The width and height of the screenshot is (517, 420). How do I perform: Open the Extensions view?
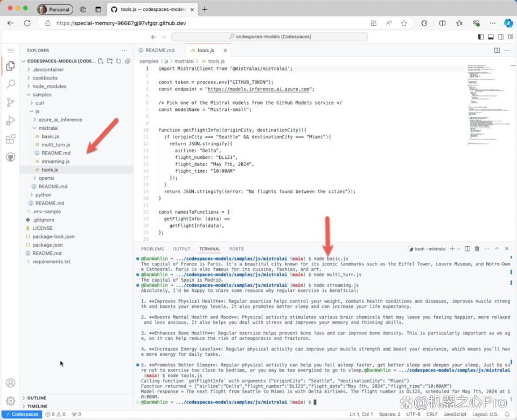click(x=11, y=139)
